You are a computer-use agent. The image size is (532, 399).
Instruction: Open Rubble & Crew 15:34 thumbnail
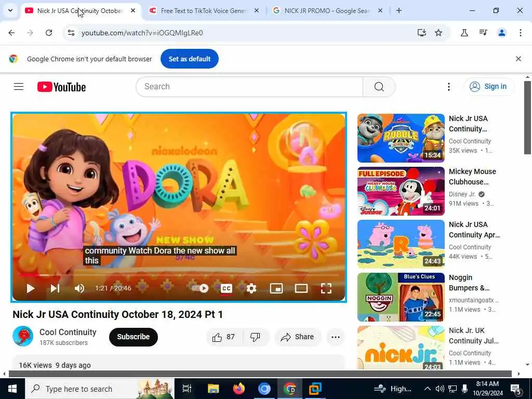[x=401, y=138]
